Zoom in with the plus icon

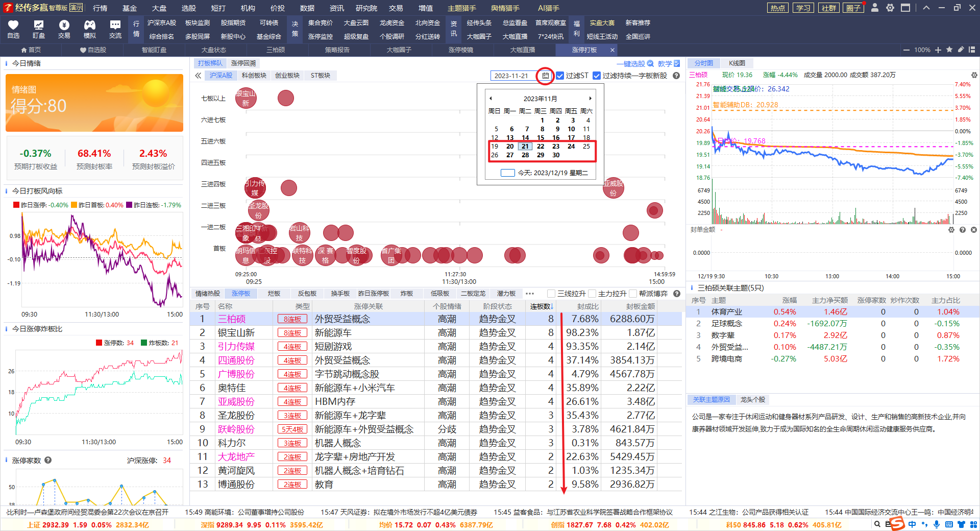(938, 50)
